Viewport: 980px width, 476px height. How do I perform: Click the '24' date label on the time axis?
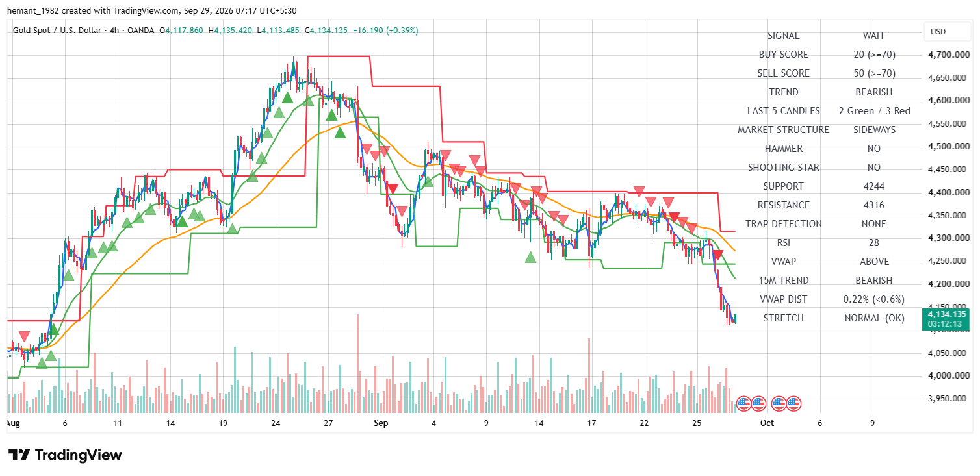pyautogui.click(x=276, y=423)
